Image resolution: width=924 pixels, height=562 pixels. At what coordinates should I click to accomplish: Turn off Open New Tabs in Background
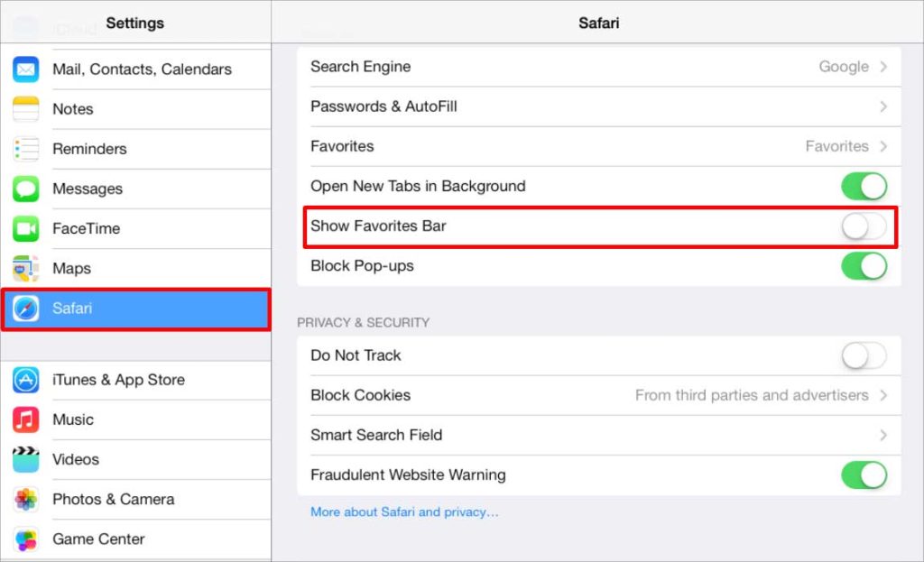pyautogui.click(x=864, y=187)
